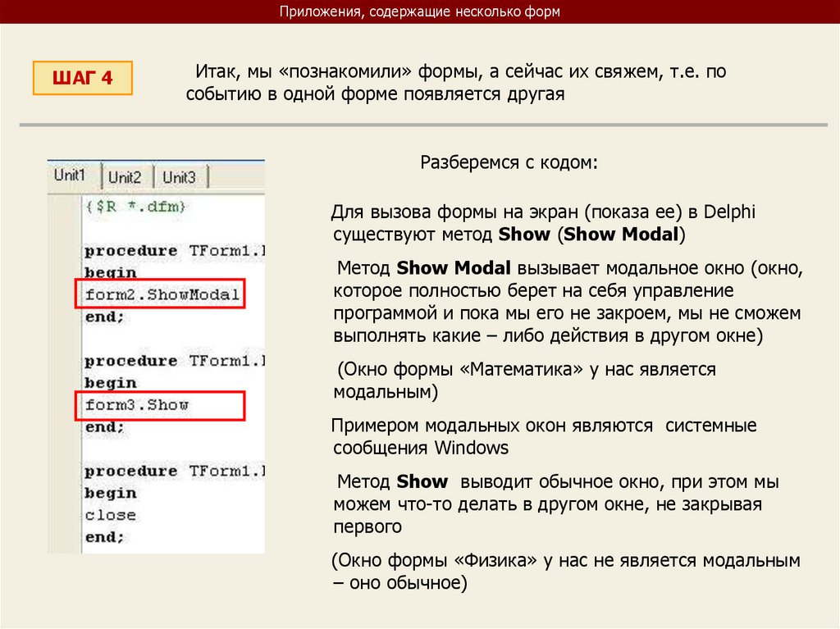This screenshot has width=840, height=629.
Task: Click the code editor left gutter
Action: pyautogui.click(x=65, y=374)
